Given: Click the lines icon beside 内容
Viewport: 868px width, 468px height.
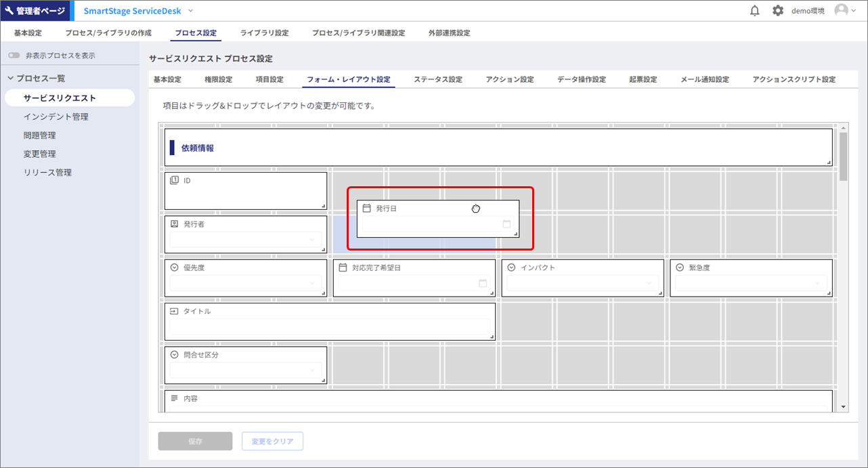Looking at the screenshot, I should pyautogui.click(x=174, y=398).
